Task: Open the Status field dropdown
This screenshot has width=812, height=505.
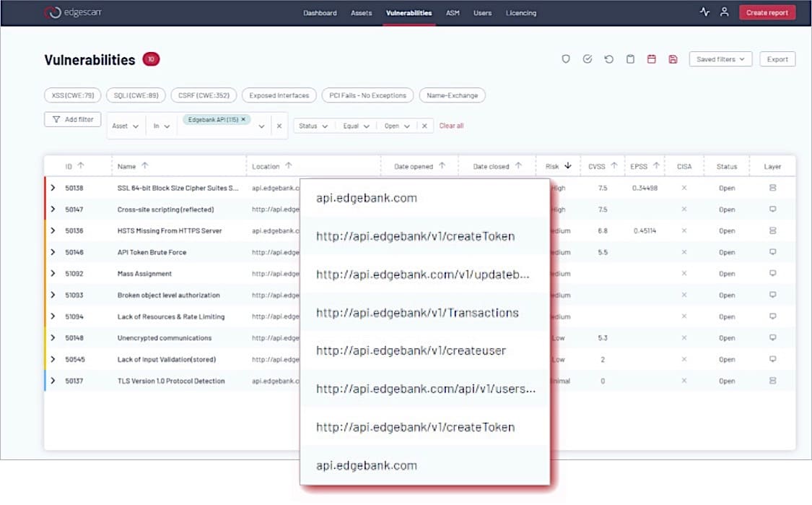Action: (x=313, y=126)
